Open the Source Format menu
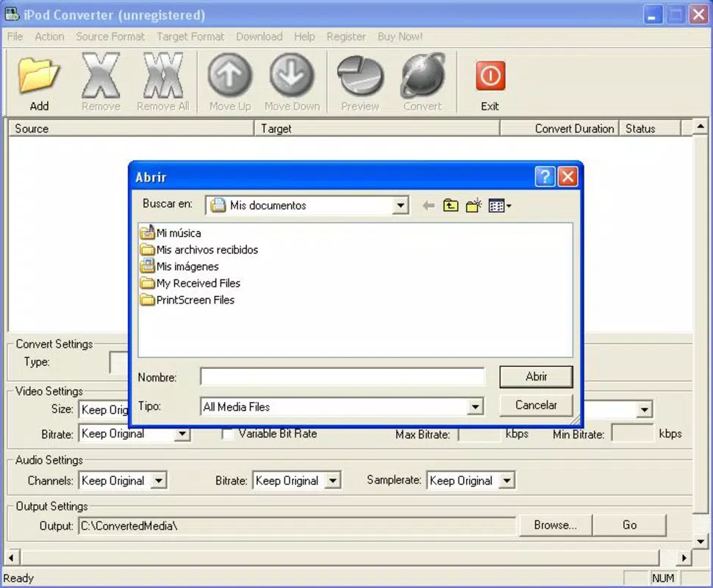The height and width of the screenshot is (588, 713). pos(110,36)
